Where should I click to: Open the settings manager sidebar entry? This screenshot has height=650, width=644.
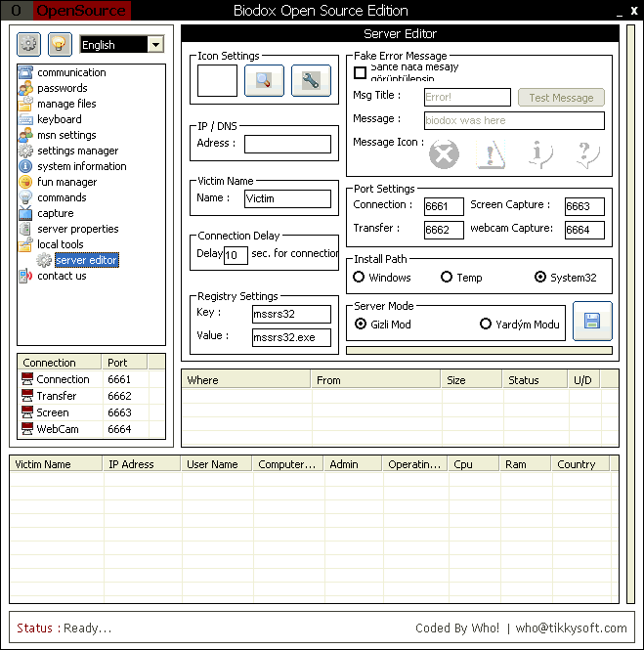[77, 151]
